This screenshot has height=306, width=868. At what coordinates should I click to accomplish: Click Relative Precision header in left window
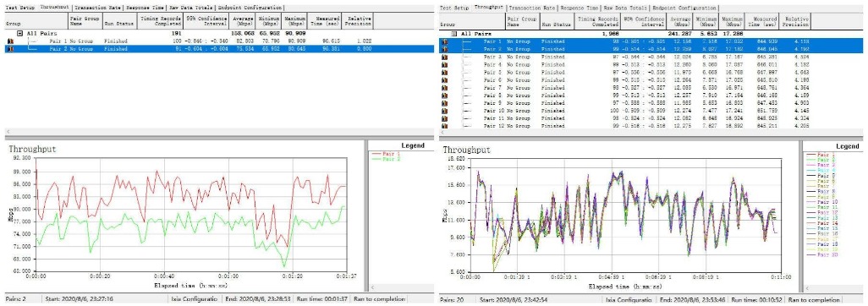click(357, 21)
